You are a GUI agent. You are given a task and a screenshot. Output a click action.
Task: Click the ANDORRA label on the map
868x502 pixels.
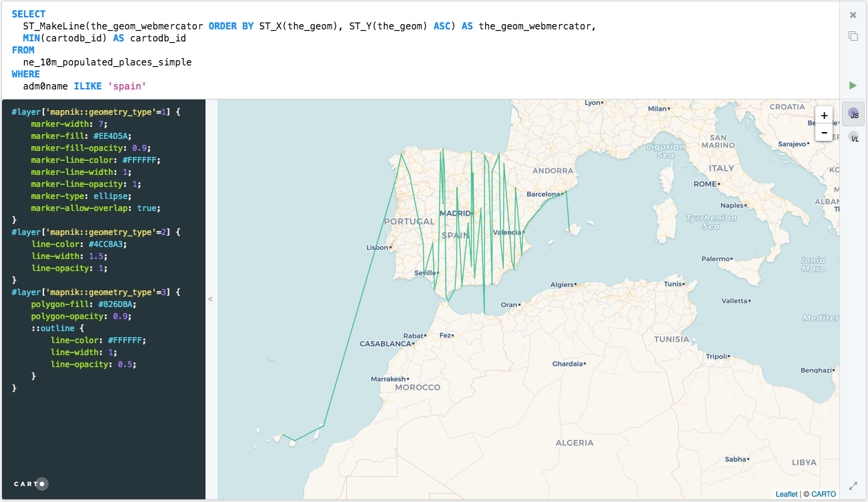point(553,170)
